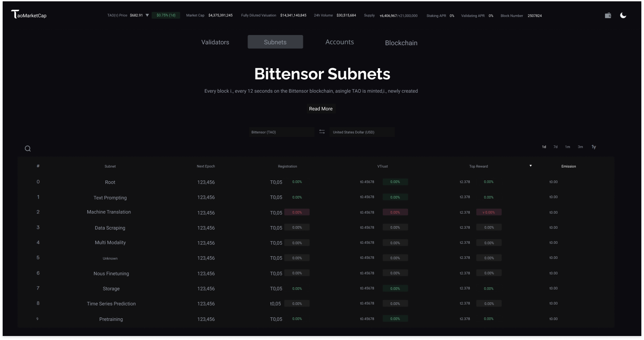
Task: Select the Subnets tab
Action: [275, 42]
